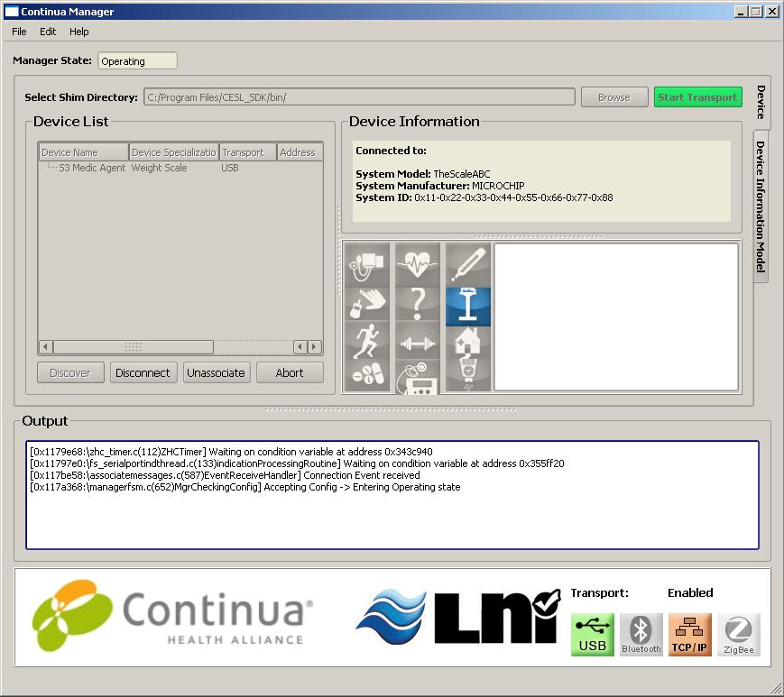Click the 'Entering Operating state' log line
The width and height of the screenshot is (784, 697).
245,487
